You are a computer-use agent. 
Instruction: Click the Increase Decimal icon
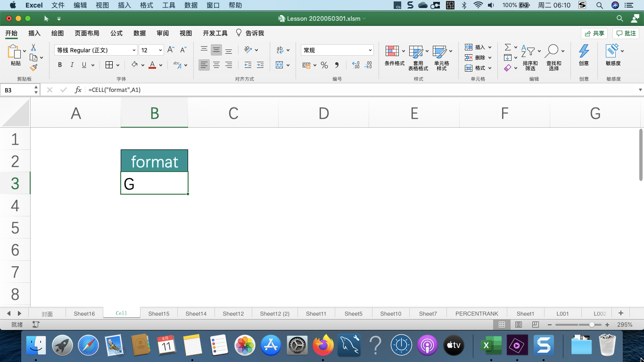tap(356, 65)
